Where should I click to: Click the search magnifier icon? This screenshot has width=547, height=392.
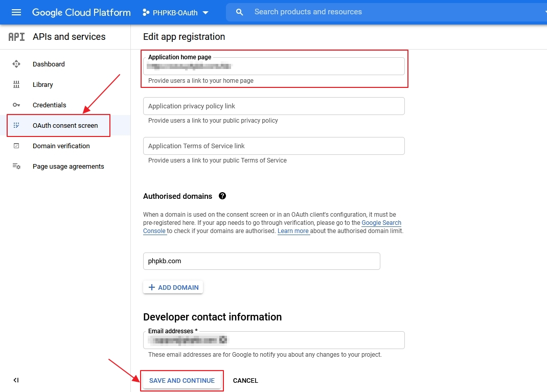pos(239,12)
